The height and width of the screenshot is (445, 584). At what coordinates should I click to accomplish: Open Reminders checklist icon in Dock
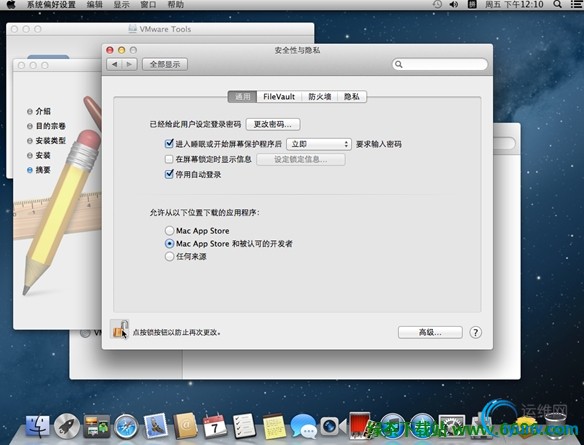click(244, 425)
